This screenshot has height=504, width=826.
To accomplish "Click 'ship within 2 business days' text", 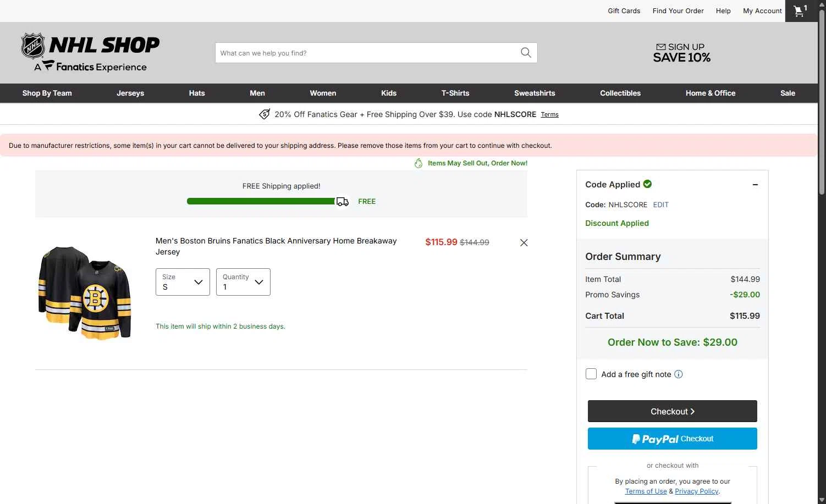I will click(221, 326).
